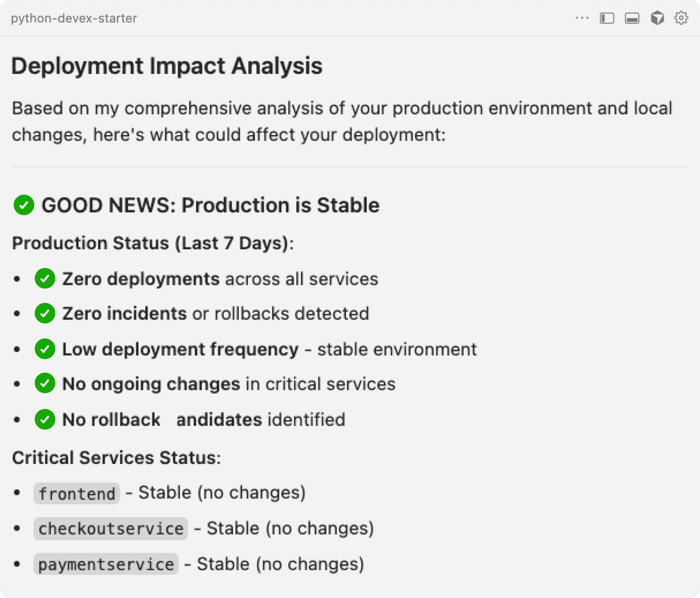Click the intro paragraph about comprehensive analysis

click(342, 121)
